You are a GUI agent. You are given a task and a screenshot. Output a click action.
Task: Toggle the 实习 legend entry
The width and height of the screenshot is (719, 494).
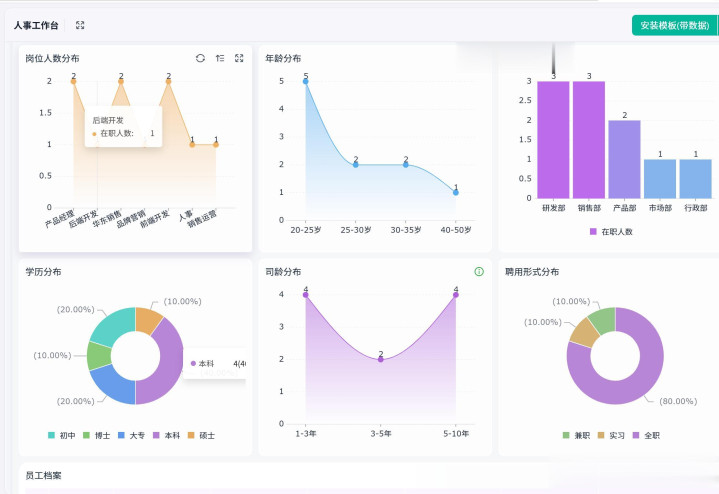click(x=611, y=435)
